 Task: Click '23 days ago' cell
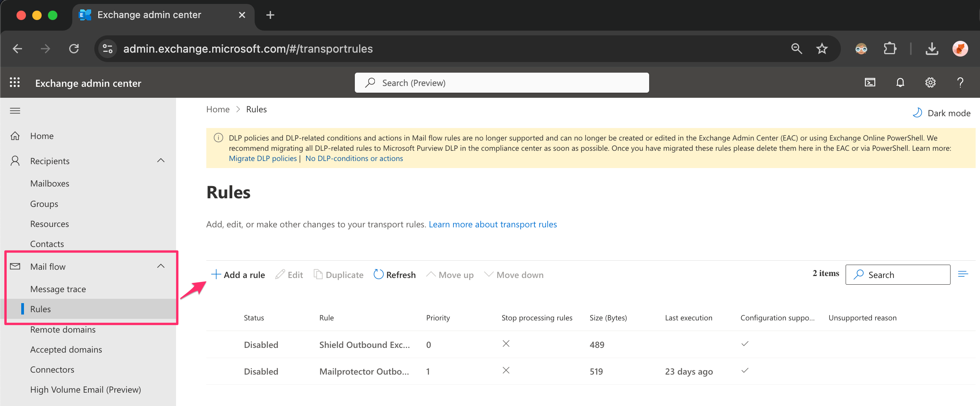(x=689, y=371)
